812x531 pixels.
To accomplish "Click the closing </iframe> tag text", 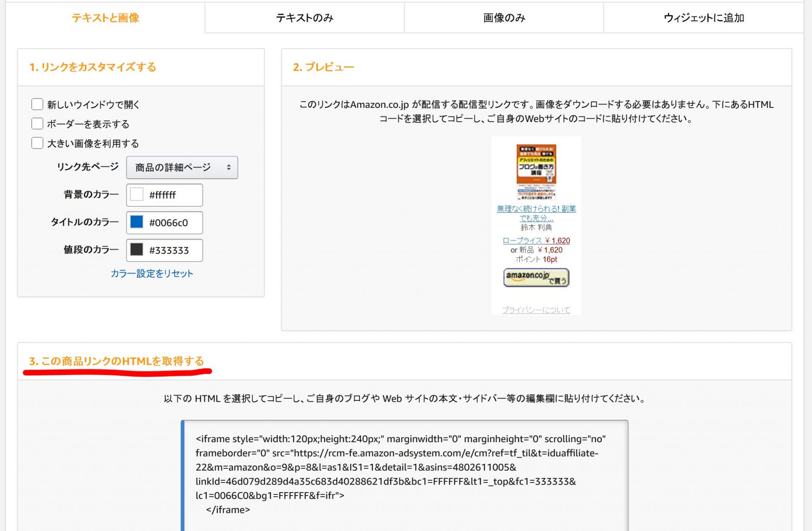I will [228, 510].
